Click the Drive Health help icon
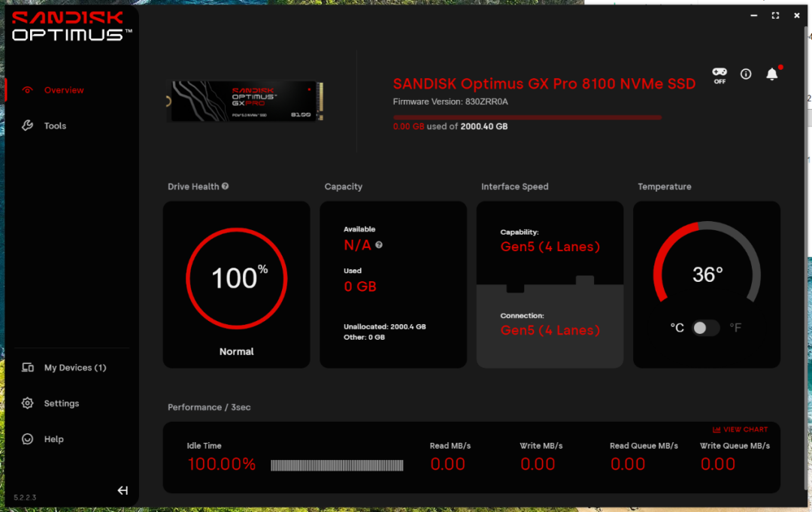The height and width of the screenshot is (512, 812). coord(226,186)
